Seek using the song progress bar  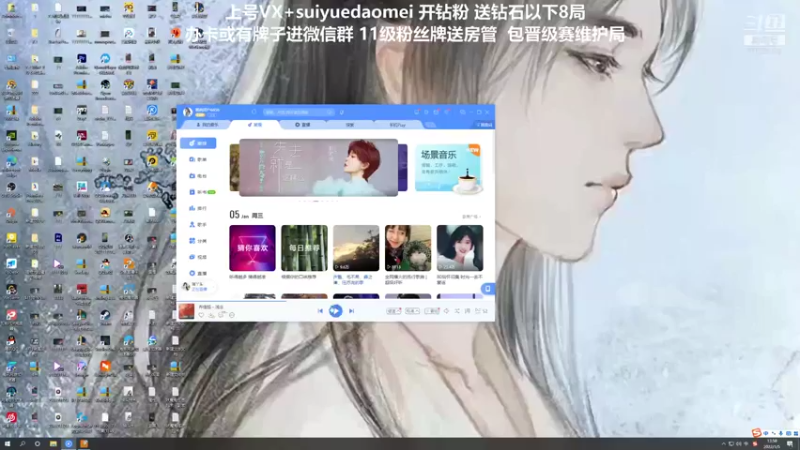tap(335, 302)
